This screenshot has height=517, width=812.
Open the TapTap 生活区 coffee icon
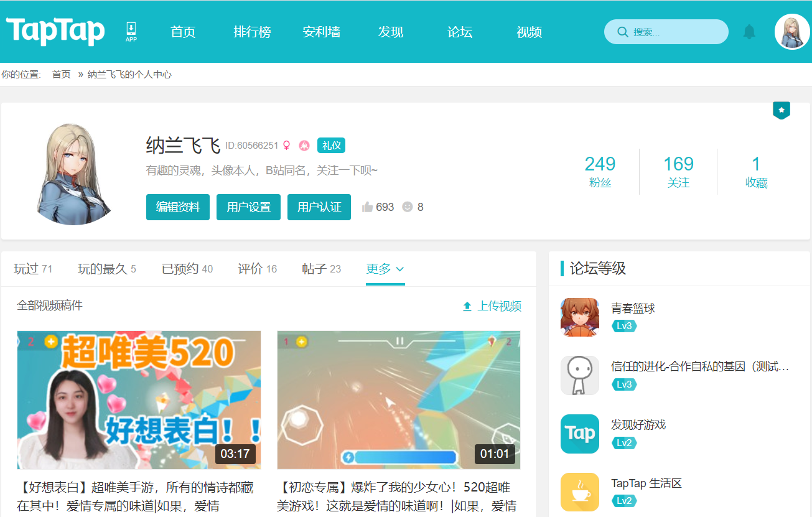click(580, 492)
